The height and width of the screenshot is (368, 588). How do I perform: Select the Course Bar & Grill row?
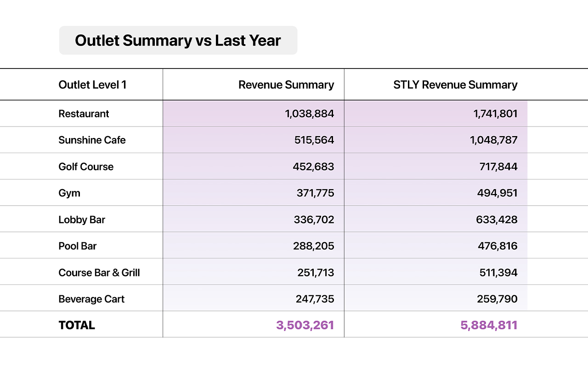pyautogui.click(x=99, y=272)
